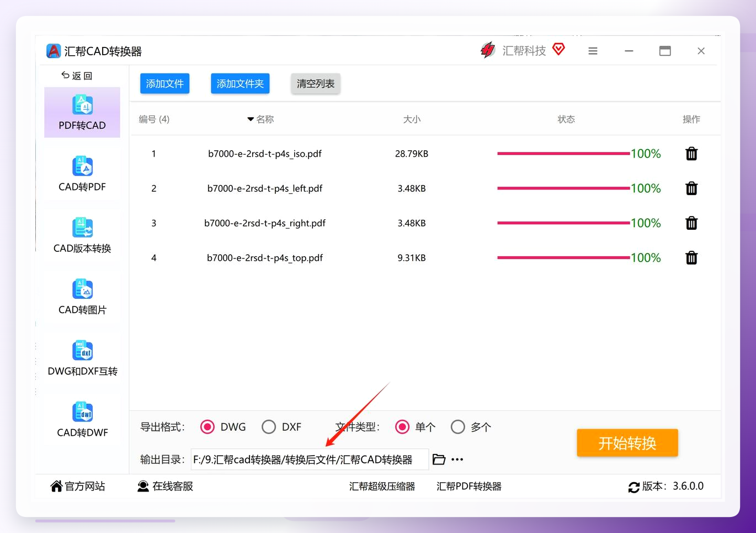The width and height of the screenshot is (756, 533).
Task: Open the CAD转图片 sidebar tool
Action: pyautogui.click(x=82, y=297)
